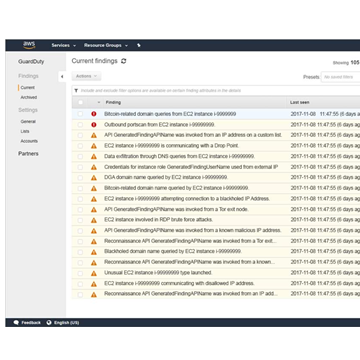Expand the Resource Groups dropdown
360x360 pixels.
pos(106,45)
